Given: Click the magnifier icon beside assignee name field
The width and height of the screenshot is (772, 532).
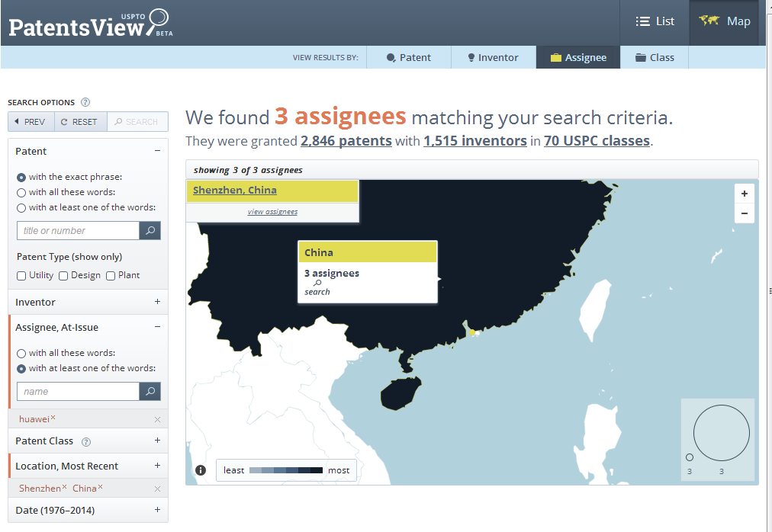Looking at the screenshot, I should (x=150, y=391).
